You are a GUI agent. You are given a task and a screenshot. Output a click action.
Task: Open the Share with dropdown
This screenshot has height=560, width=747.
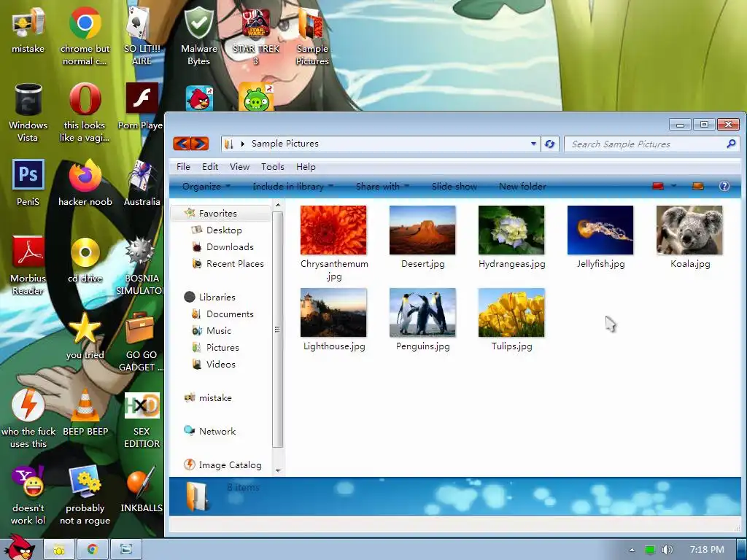pyautogui.click(x=382, y=186)
